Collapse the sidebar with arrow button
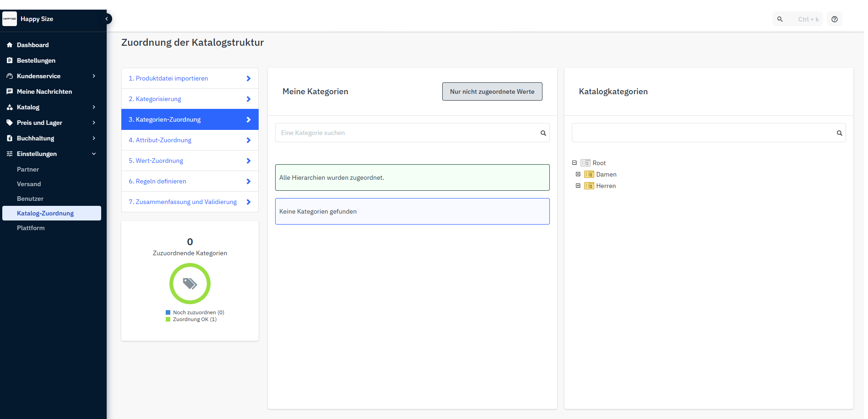 (107, 19)
